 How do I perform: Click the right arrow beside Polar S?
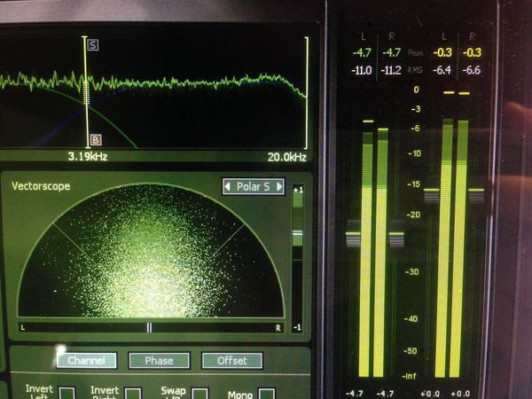click(279, 186)
